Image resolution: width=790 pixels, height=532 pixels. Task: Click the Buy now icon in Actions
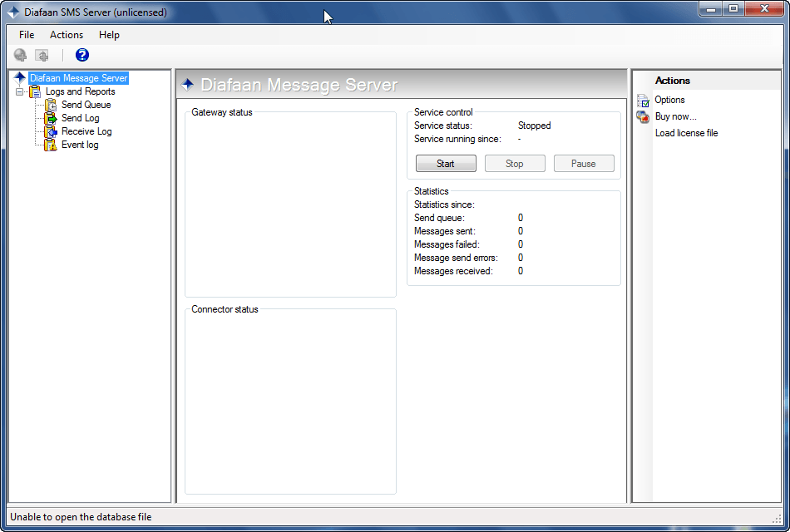tap(641, 116)
